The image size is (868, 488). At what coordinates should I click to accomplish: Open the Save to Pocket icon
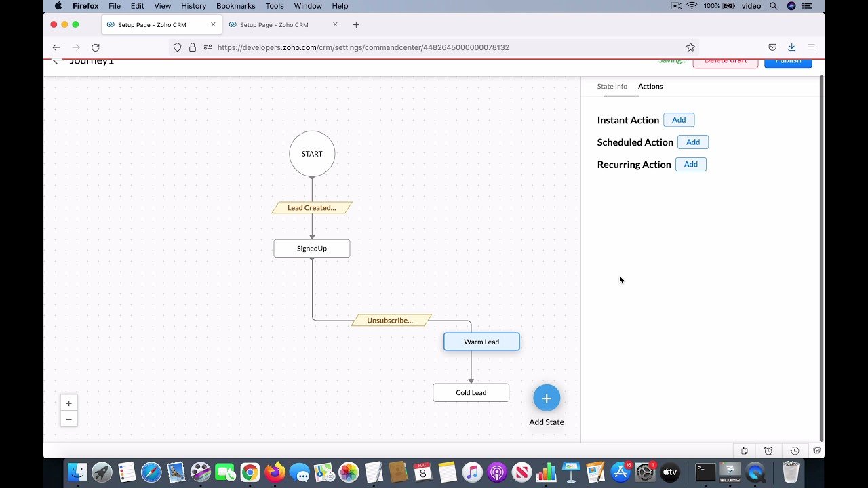click(772, 47)
